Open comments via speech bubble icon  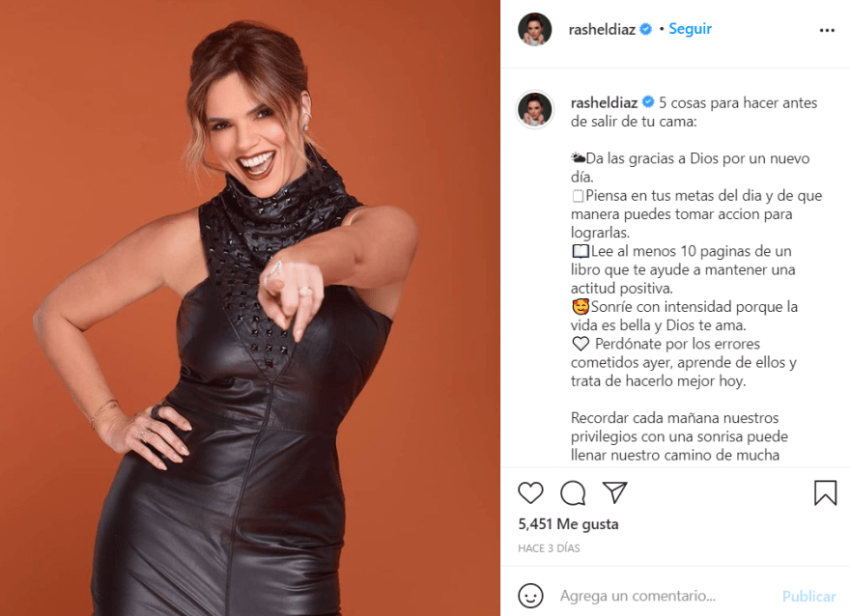coord(573,493)
